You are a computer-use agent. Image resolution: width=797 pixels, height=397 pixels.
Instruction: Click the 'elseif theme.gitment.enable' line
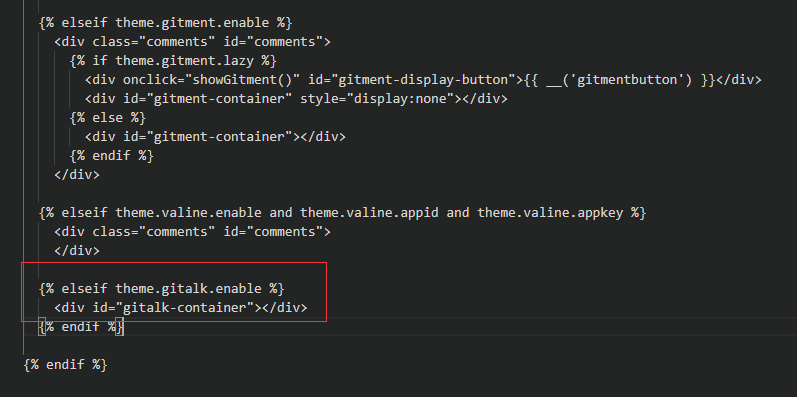tap(166, 23)
